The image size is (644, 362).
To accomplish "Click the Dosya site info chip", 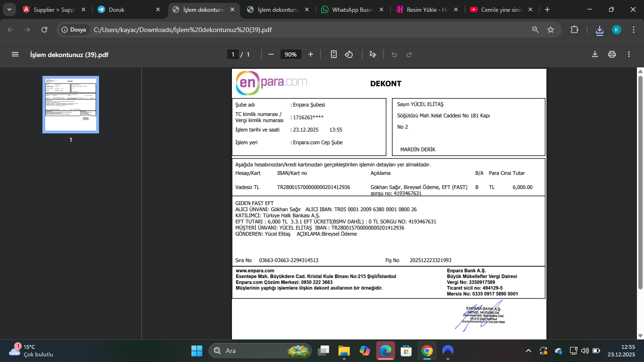I will (x=74, y=30).
